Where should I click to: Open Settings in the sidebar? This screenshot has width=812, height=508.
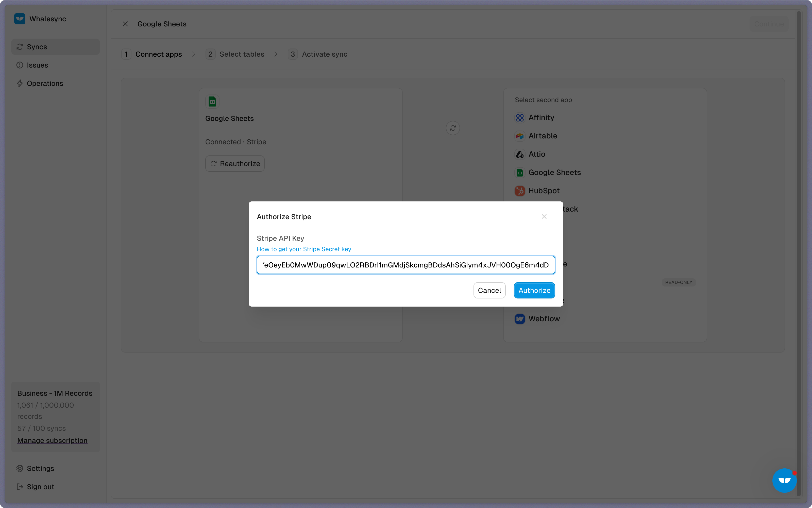(x=55, y=468)
